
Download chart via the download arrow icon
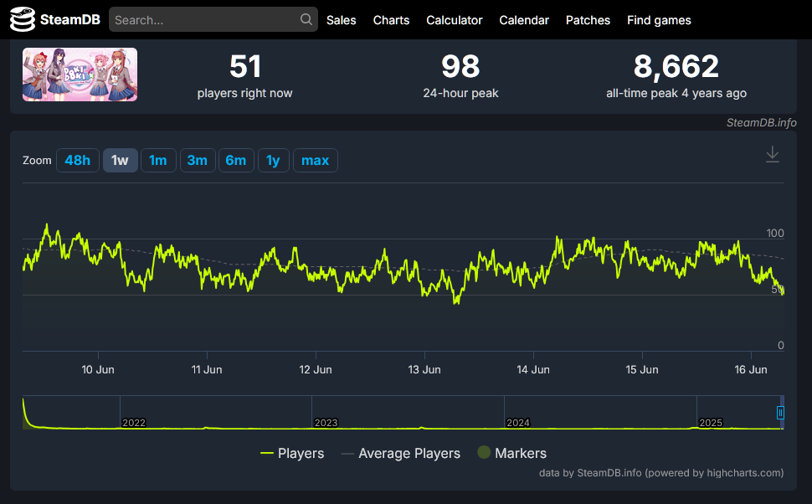click(x=772, y=154)
